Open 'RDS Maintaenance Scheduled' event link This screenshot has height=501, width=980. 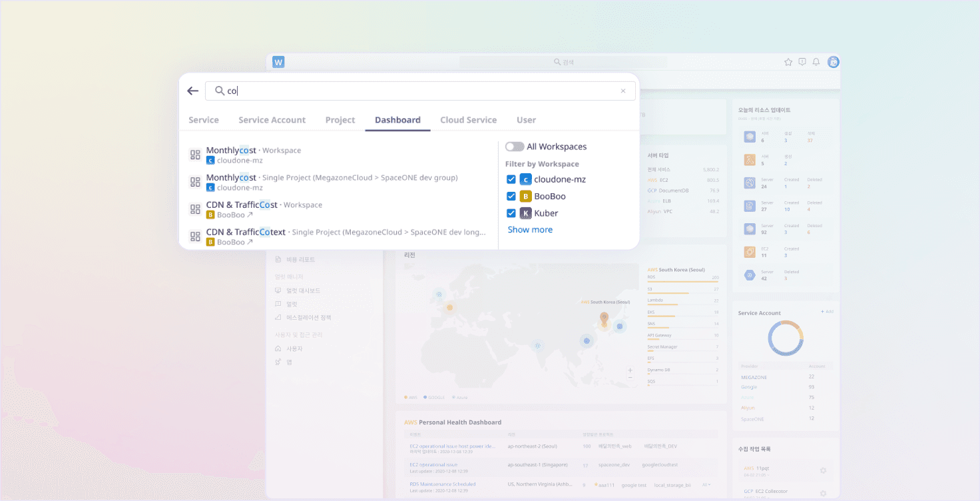[443, 484]
